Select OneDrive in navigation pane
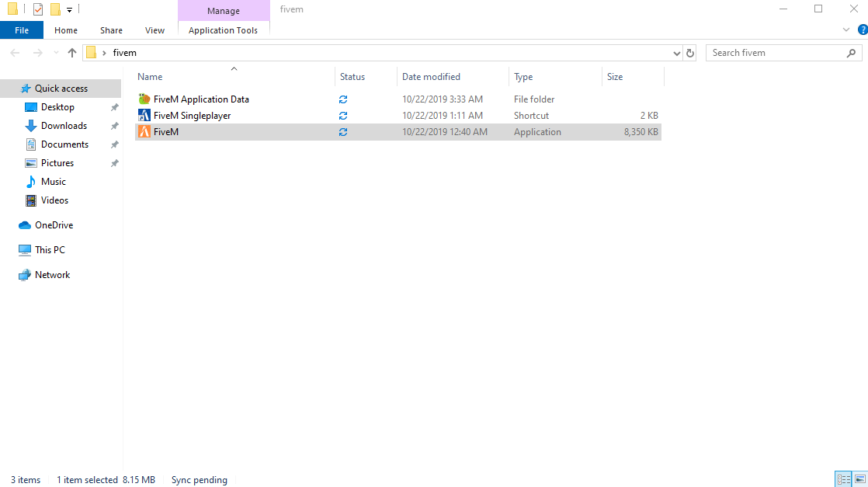The image size is (868, 487). (54, 225)
